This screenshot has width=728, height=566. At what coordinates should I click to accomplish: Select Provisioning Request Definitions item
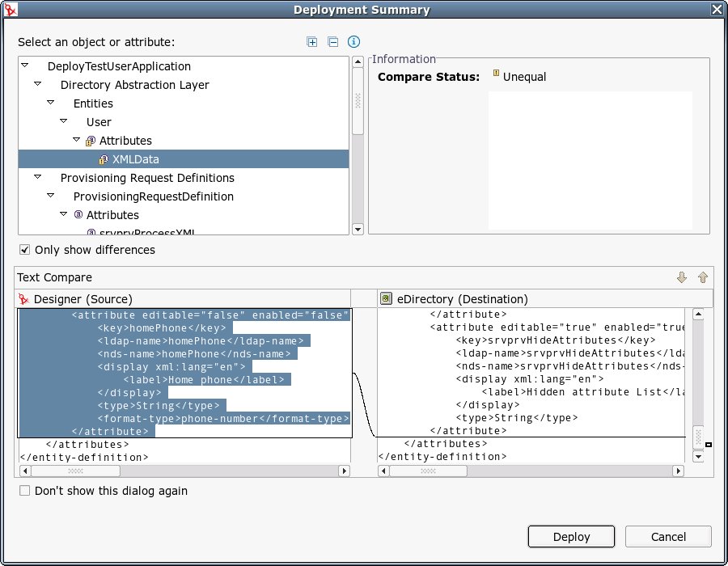tap(147, 178)
